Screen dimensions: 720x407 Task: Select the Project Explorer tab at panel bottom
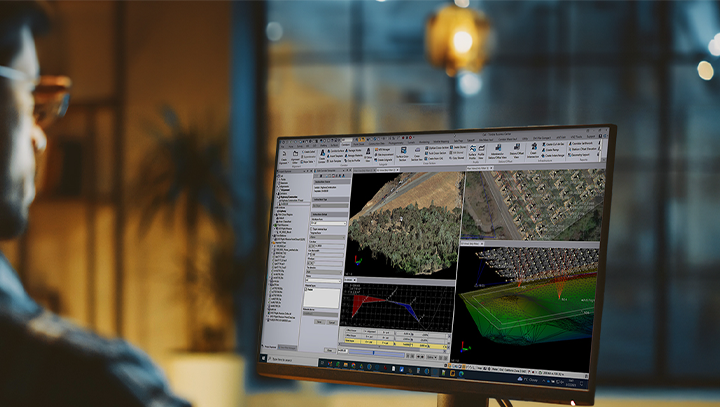[270, 347]
